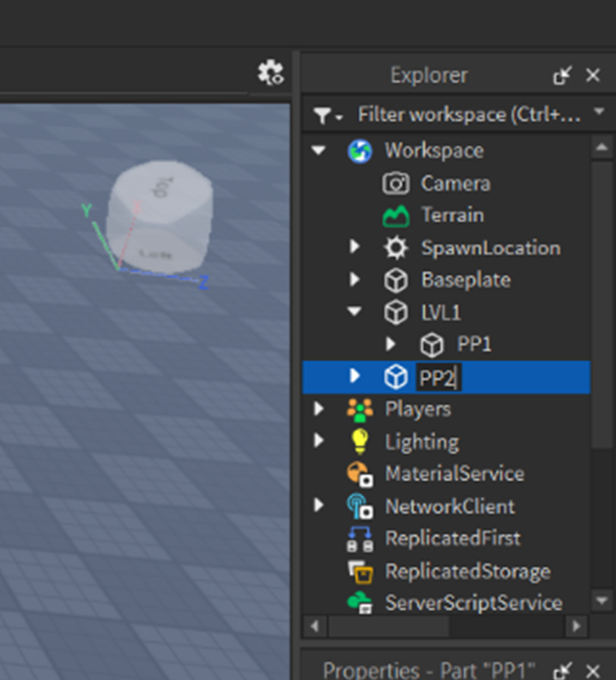Click the Workspace globe icon
The image size is (616, 680).
coord(359,151)
